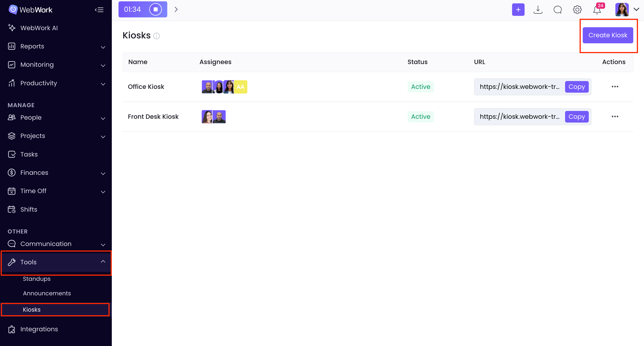Click the purple plus add button

coord(518,10)
